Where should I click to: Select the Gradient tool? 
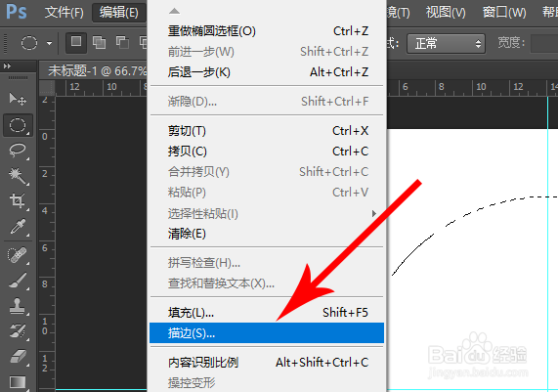click(x=18, y=382)
